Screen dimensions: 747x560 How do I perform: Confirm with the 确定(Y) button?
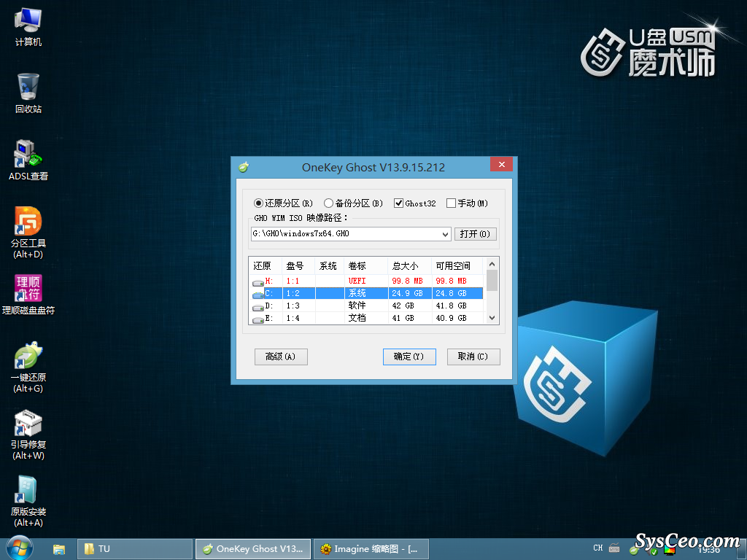tap(409, 357)
